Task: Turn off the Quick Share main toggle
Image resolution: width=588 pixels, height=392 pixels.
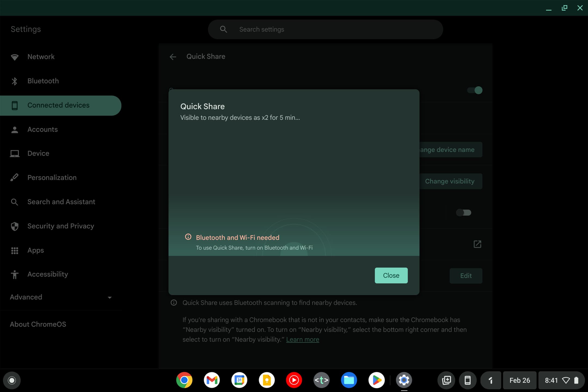Action: pyautogui.click(x=475, y=90)
